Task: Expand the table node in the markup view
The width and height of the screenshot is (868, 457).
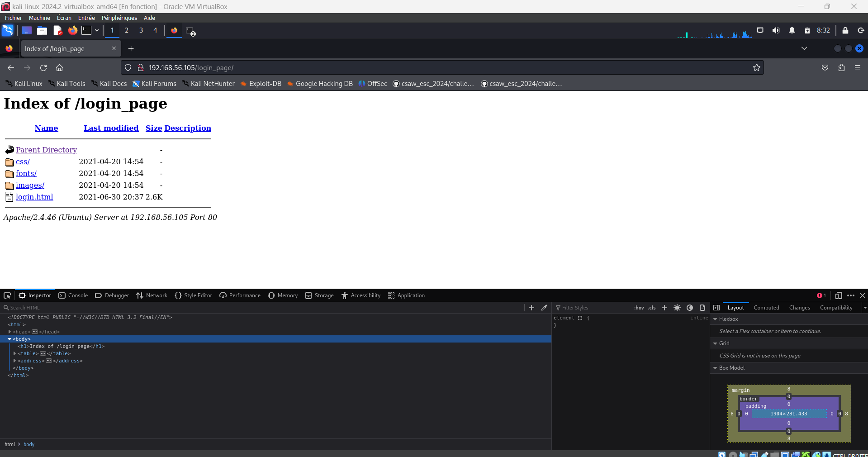Action: point(14,353)
